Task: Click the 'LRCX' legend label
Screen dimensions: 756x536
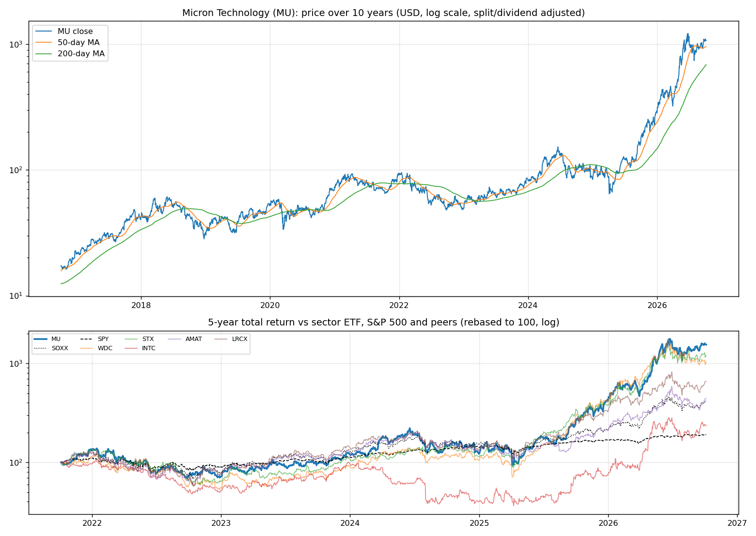Action: [x=239, y=339]
